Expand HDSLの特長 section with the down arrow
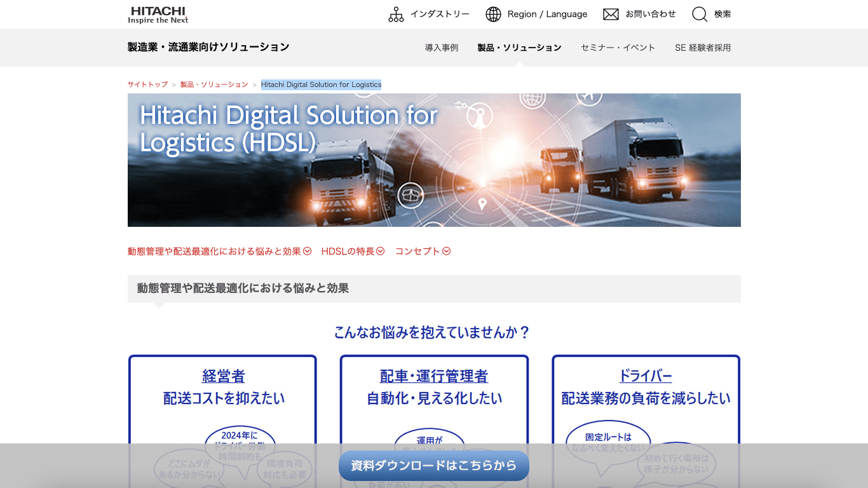The height and width of the screenshot is (488, 868). (x=381, y=251)
